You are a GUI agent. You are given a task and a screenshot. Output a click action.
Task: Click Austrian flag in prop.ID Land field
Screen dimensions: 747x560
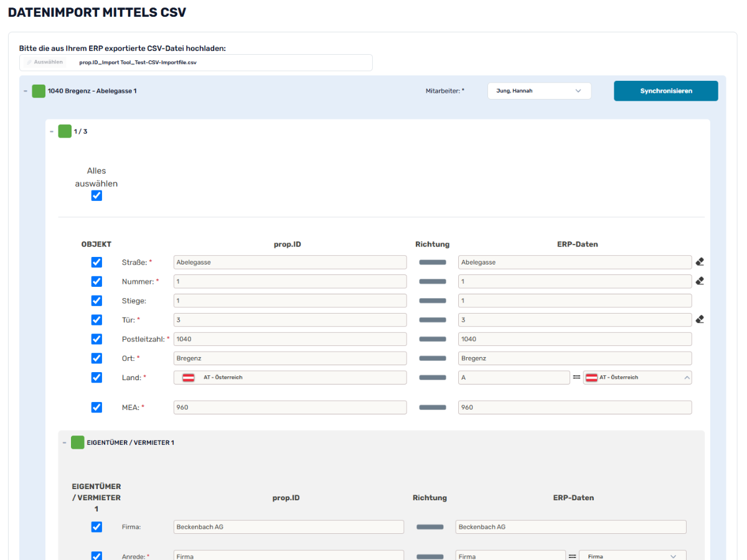188,378
